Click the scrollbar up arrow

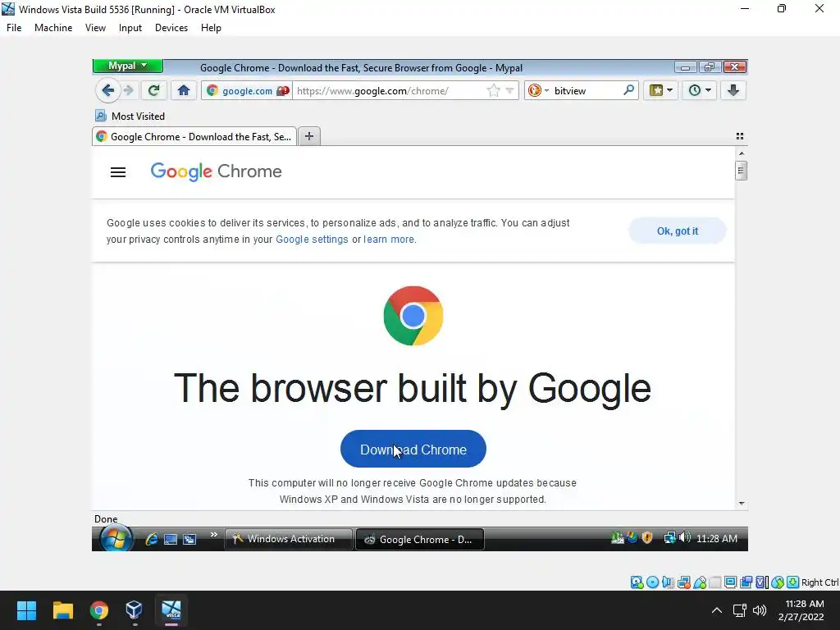(742, 153)
